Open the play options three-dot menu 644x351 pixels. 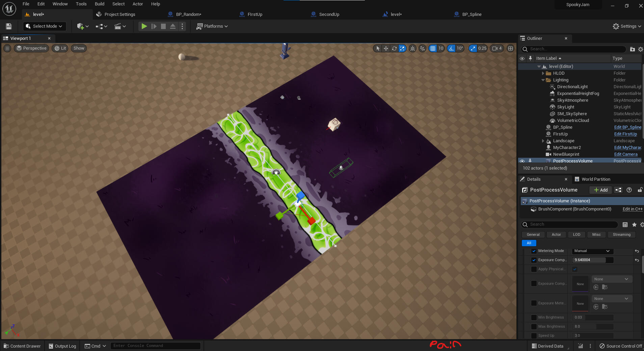pos(182,26)
